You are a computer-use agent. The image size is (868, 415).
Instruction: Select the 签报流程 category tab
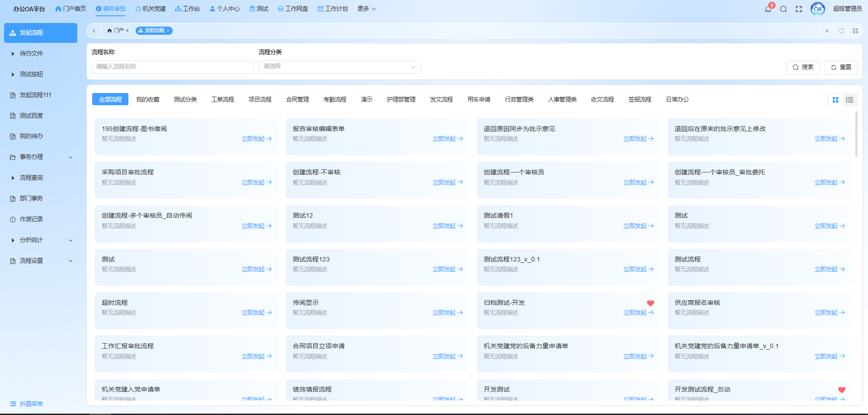[x=640, y=99]
